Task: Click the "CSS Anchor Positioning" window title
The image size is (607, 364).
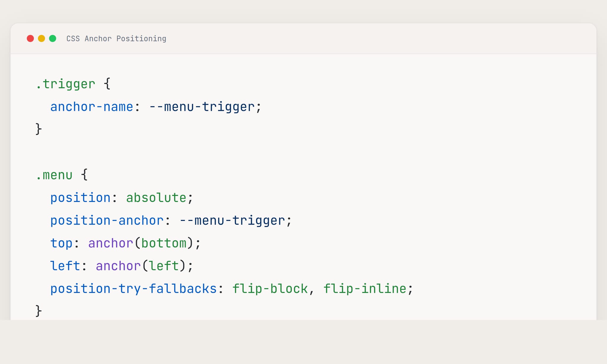Action: (x=116, y=39)
